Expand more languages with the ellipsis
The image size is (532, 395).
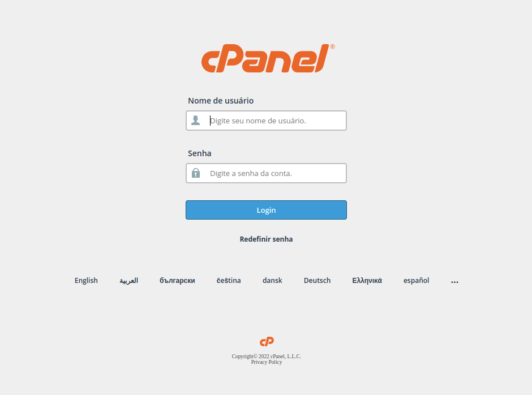(x=454, y=281)
